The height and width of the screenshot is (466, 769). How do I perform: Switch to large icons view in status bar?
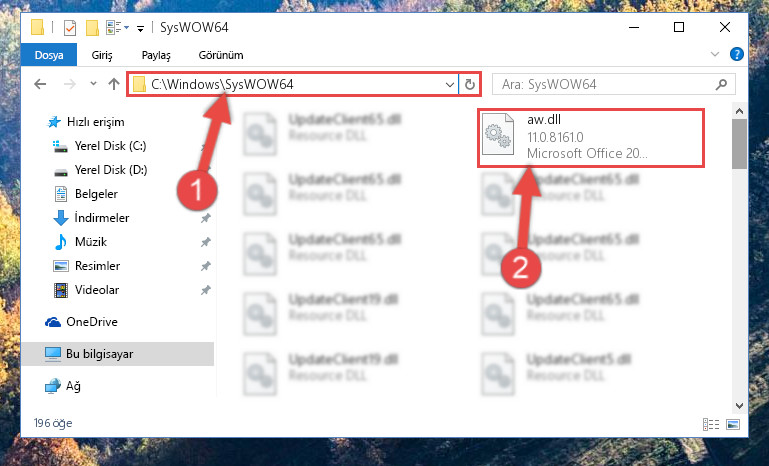[x=733, y=424]
